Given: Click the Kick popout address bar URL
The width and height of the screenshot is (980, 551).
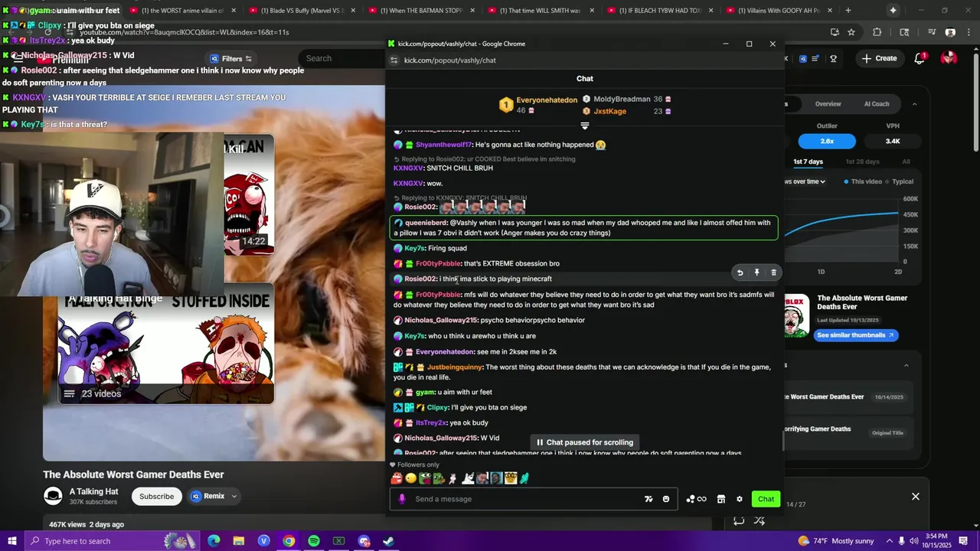Looking at the screenshot, I should click(450, 60).
